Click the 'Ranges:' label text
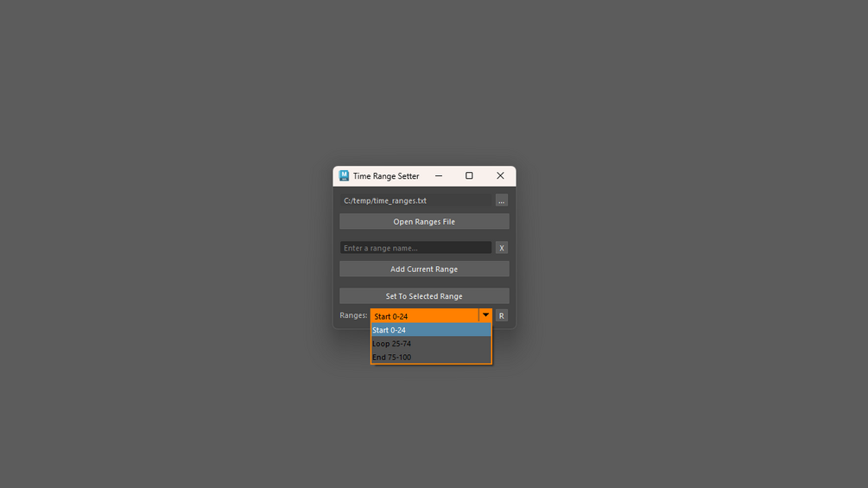 coord(353,315)
